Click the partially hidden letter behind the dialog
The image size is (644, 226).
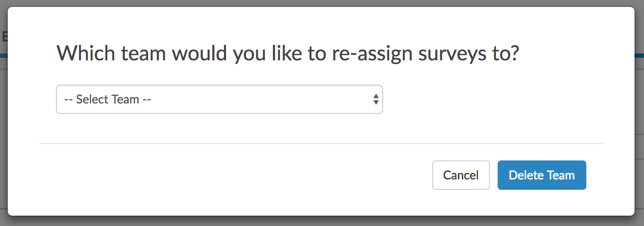[4, 36]
